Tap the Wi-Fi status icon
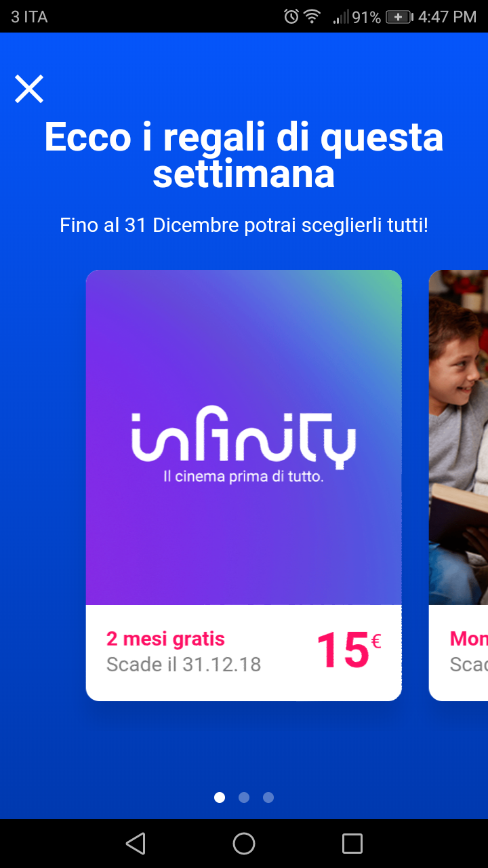 312,16
